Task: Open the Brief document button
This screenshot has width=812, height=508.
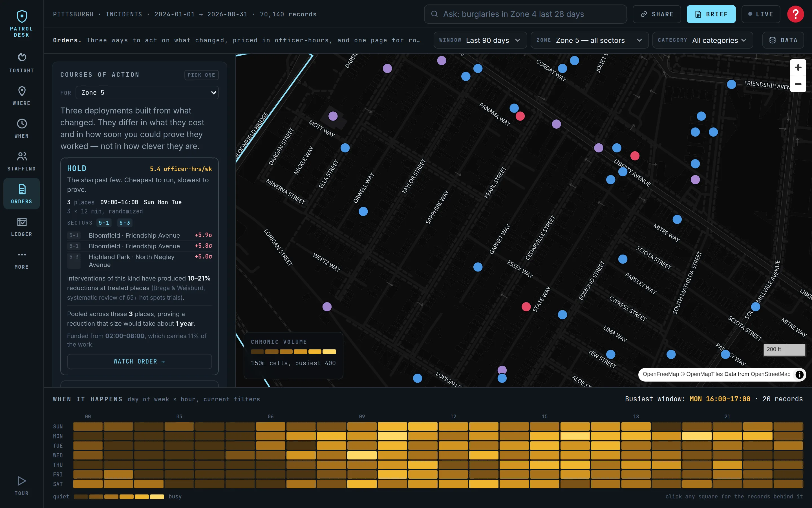Action: [711, 14]
